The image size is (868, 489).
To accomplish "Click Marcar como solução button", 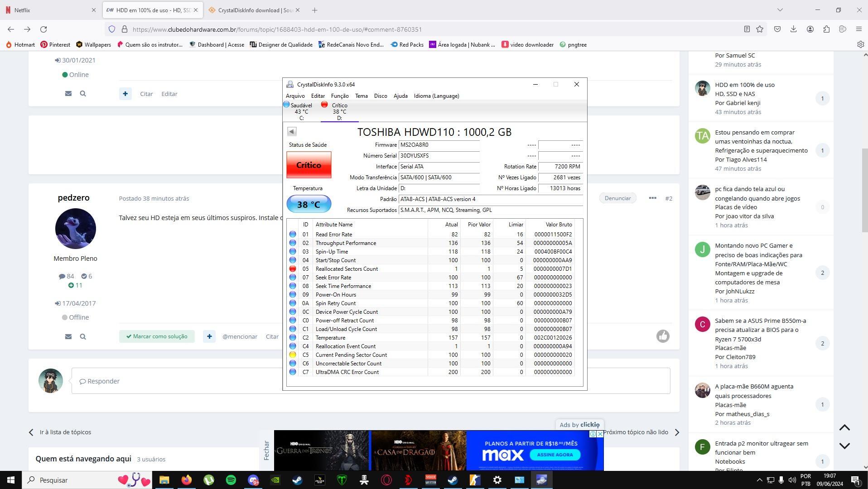I will [157, 336].
